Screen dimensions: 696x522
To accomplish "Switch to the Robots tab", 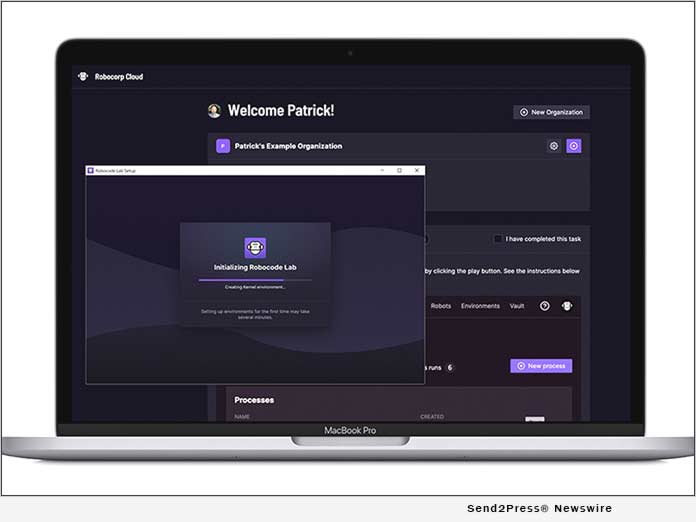I will [441, 306].
